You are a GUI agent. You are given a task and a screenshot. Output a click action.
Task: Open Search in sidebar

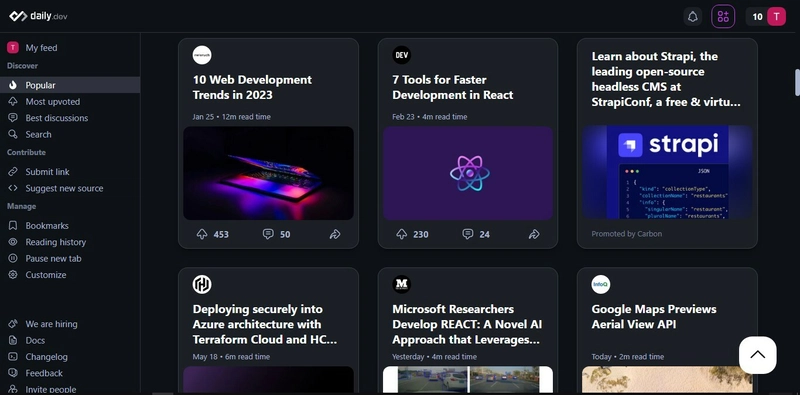[38, 134]
